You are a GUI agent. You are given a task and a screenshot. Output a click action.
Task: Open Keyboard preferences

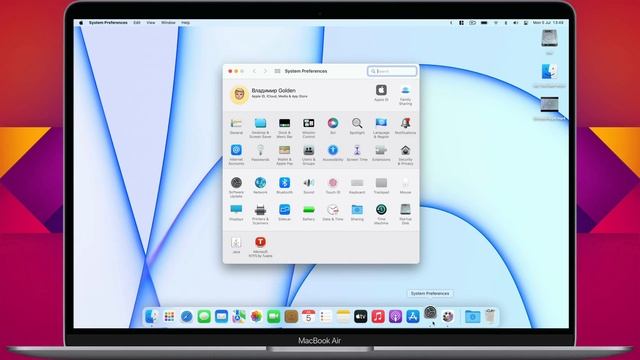357,183
